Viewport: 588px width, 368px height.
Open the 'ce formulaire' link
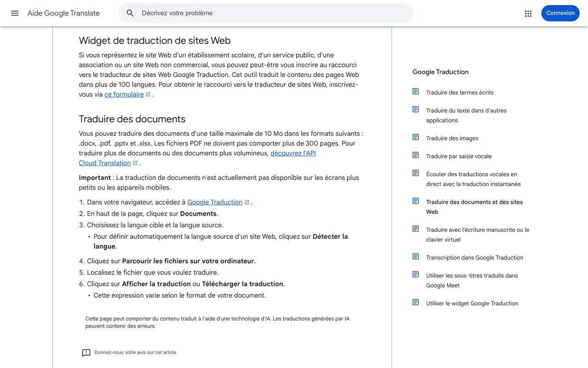[124, 94]
